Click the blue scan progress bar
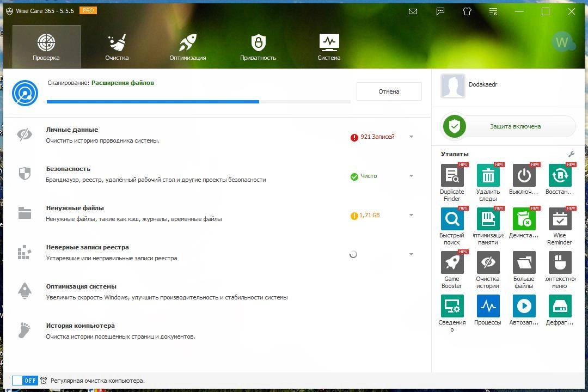 tap(199, 102)
